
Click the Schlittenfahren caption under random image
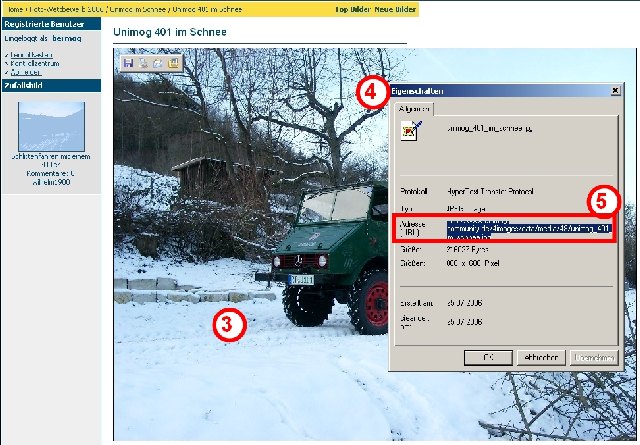tap(51, 160)
